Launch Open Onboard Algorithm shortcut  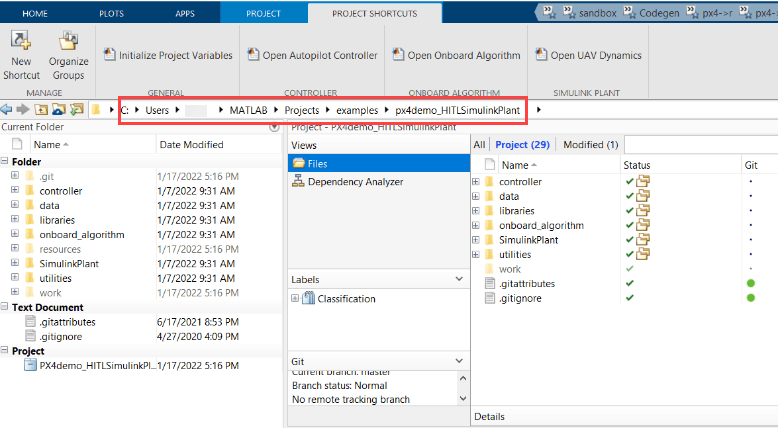(x=456, y=55)
